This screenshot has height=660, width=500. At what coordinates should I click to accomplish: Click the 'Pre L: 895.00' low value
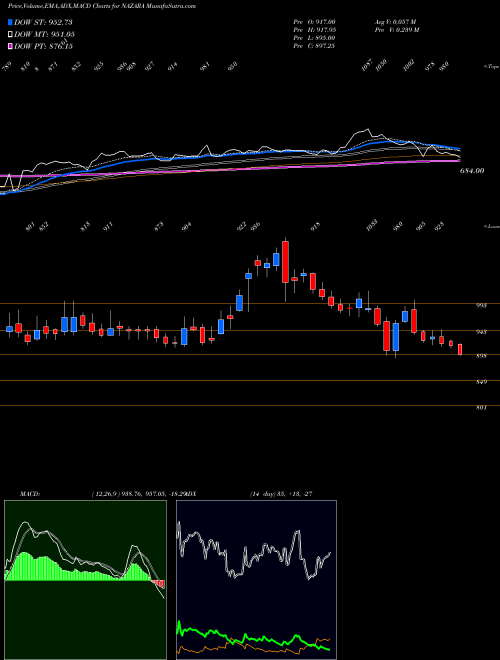(x=314, y=38)
